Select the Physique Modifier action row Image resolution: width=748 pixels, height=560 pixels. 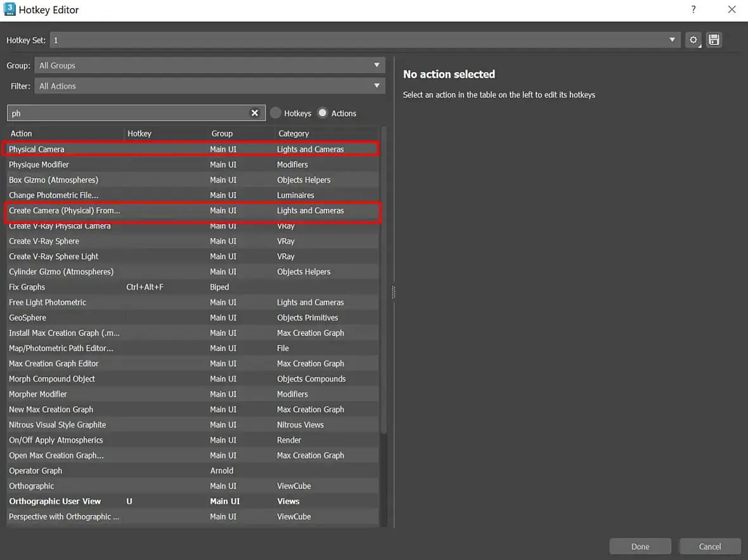pos(193,165)
